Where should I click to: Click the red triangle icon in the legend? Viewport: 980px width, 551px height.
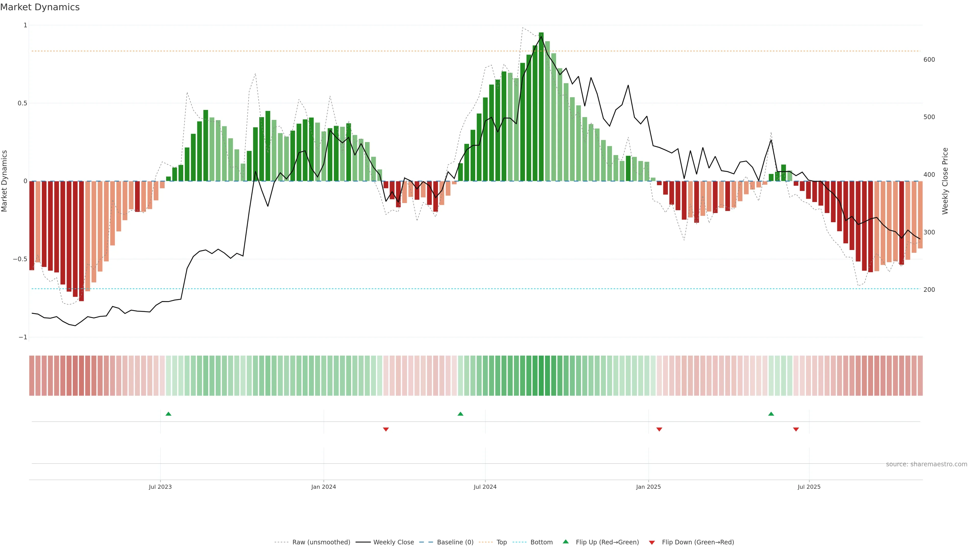coord(652,542)
